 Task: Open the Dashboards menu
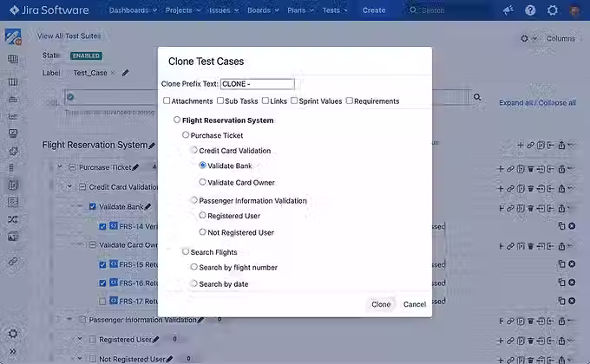[133, 10]
